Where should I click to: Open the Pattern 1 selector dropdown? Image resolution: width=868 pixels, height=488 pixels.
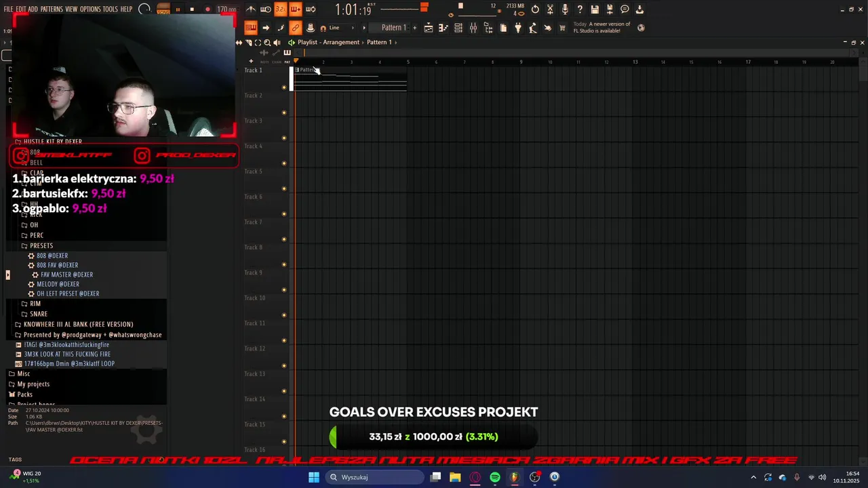(391, 28)
